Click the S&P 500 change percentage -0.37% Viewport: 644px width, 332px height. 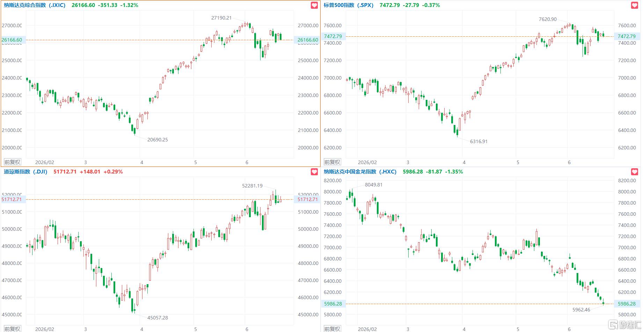click(x=431, y=5)
